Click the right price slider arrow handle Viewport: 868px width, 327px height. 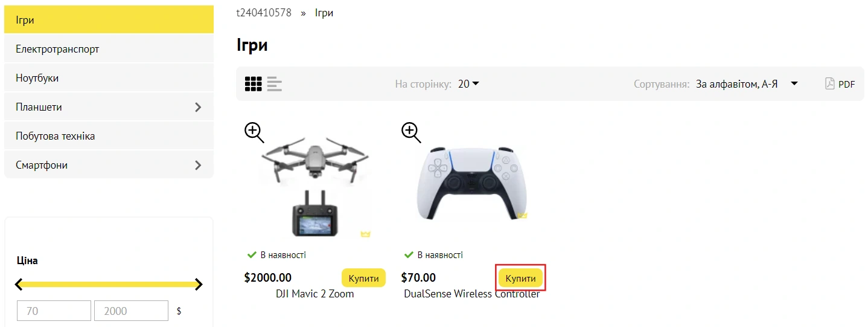point(199,284)
